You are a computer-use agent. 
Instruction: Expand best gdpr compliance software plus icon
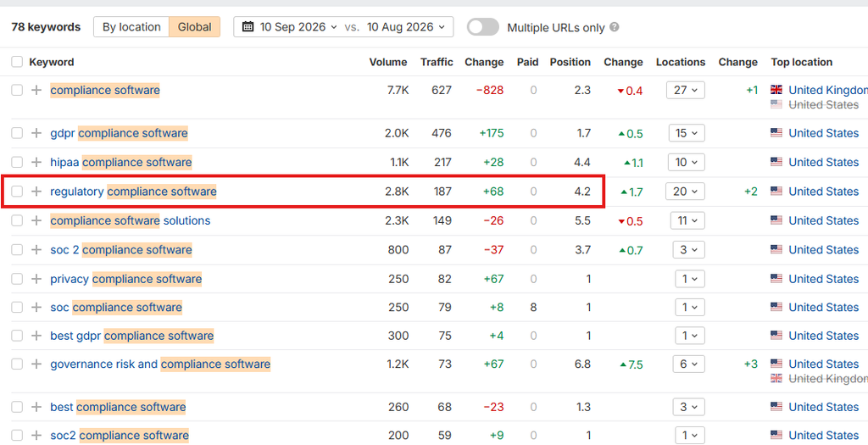pos(36,336)
